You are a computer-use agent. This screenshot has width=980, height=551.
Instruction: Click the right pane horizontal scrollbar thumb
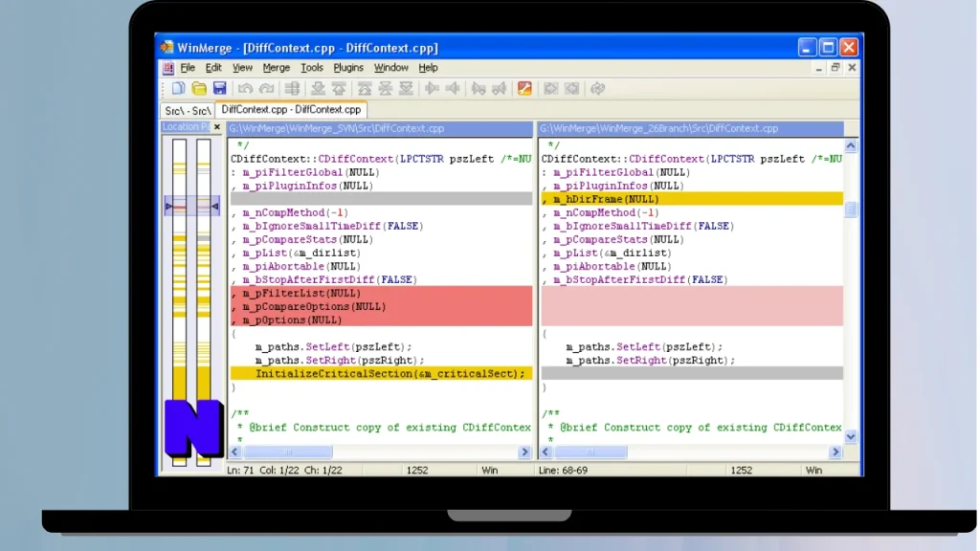(590, 452)
